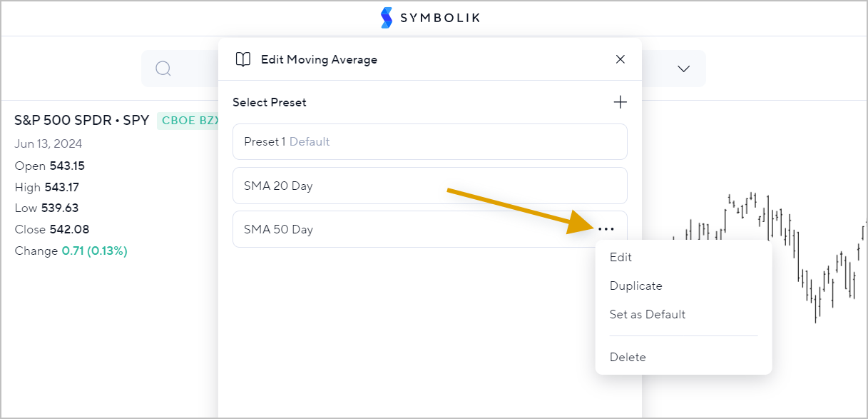This screenshot has width=868, height=419.
Task: Add a new preset with the plus icon
Action: tap(621, 102)
